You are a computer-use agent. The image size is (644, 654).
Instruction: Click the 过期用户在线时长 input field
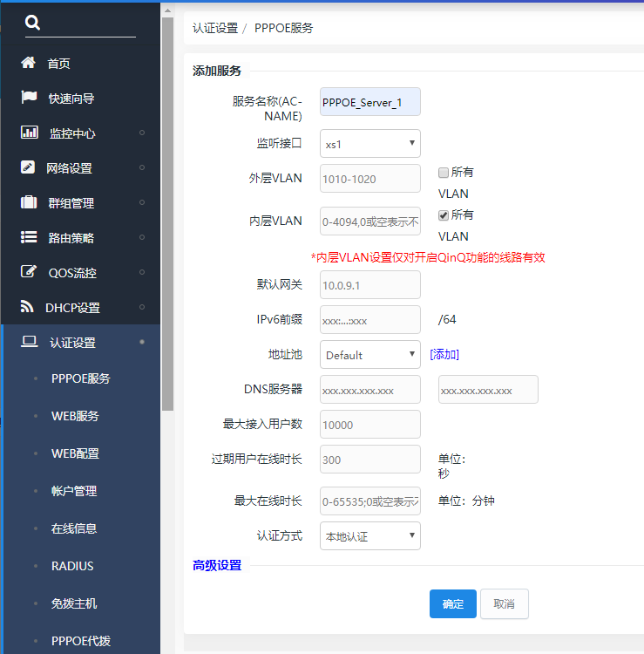coord(370,460)
